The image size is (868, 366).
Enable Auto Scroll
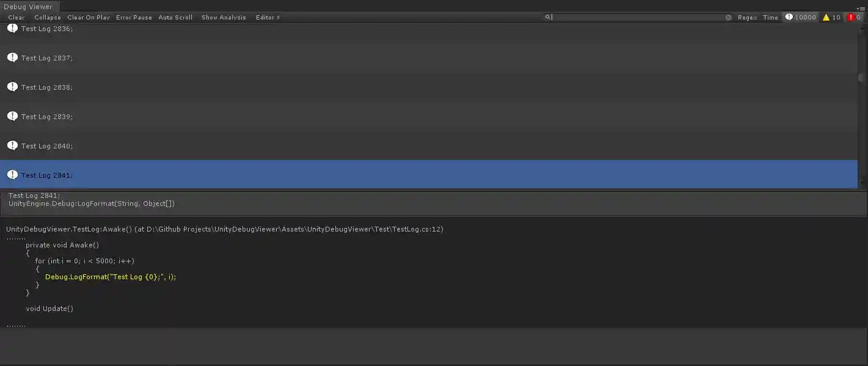[175, 17]
